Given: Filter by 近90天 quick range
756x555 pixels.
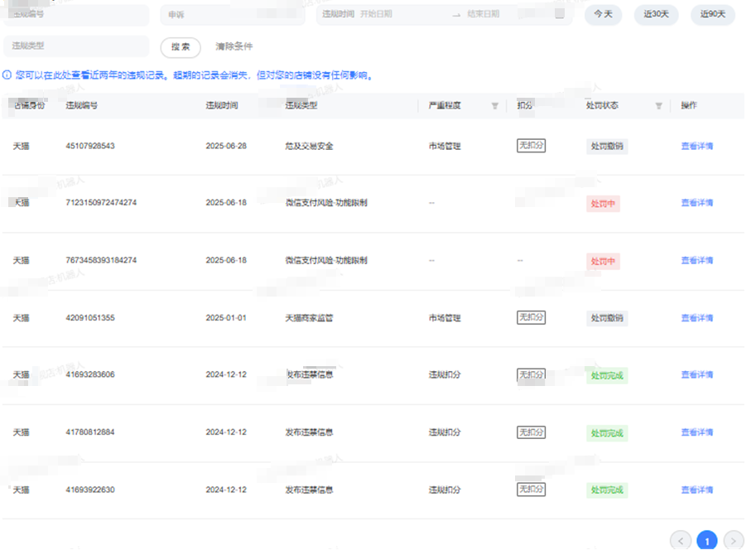Looking at the screenshot, I should pyautogui.click(x=712, y=15).
